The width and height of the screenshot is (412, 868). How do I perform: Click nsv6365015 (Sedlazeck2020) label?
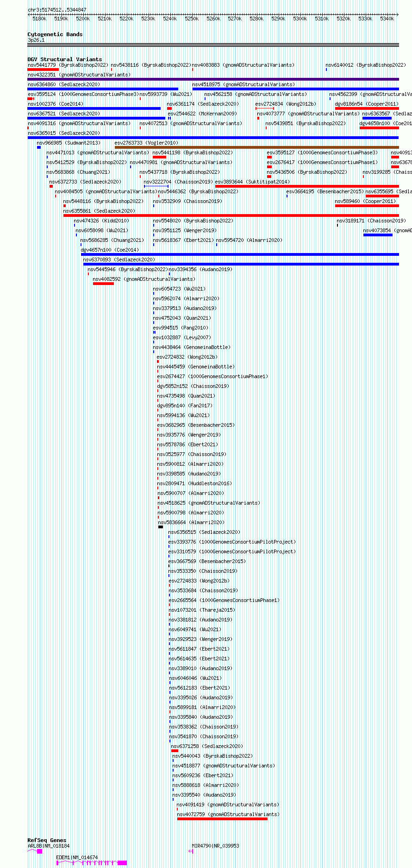pos(64,133)
